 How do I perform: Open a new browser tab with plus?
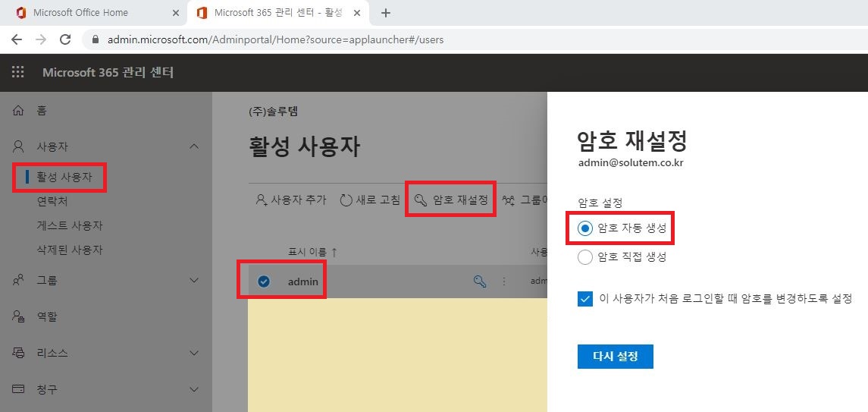coord(386,13)
